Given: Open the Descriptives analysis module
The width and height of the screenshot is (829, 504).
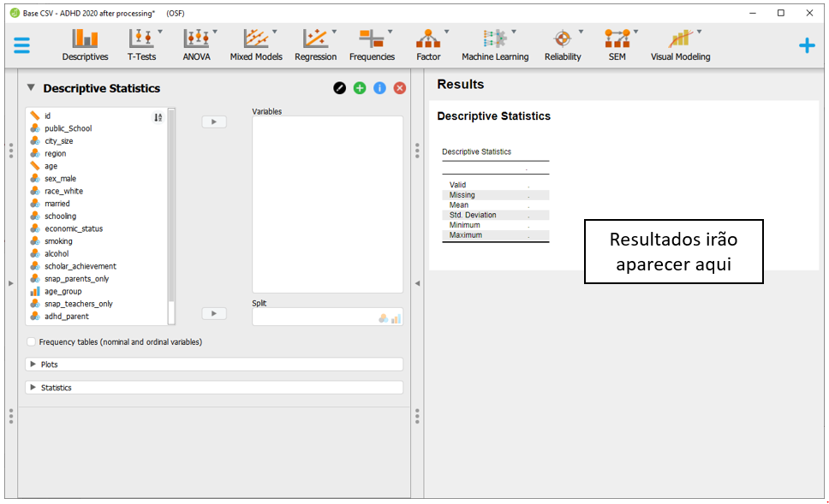Looking at the screenshot, I should click(x=85, y=44).
